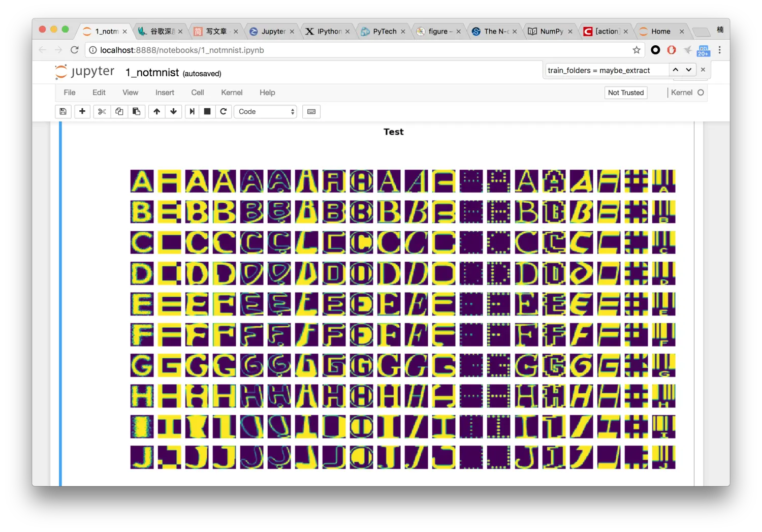Interrupt the kernel with stop icon
The image size is (762, 532).
click(207, 112)
